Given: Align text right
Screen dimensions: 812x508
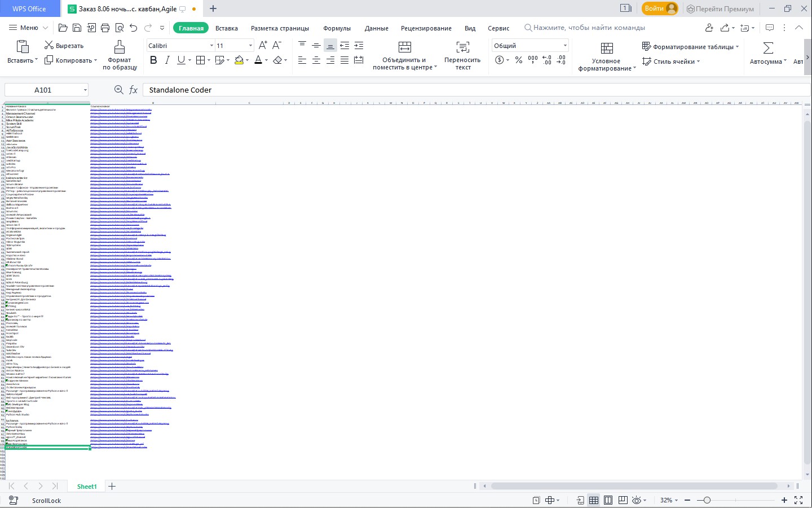Looking at the screenshot, I should point(330,60).
